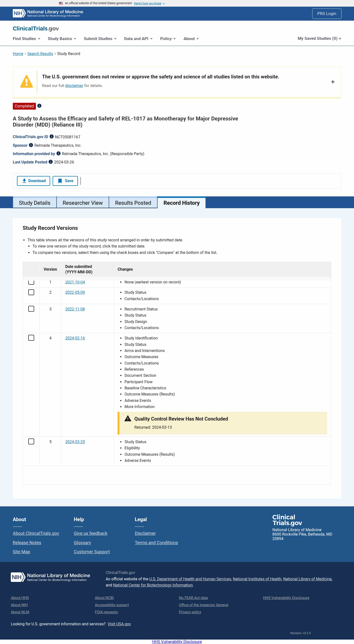Screen dimensions: 354x644
Task: Click the NIH National Library of Medicine logo
Action: click(x=48, y=14)
